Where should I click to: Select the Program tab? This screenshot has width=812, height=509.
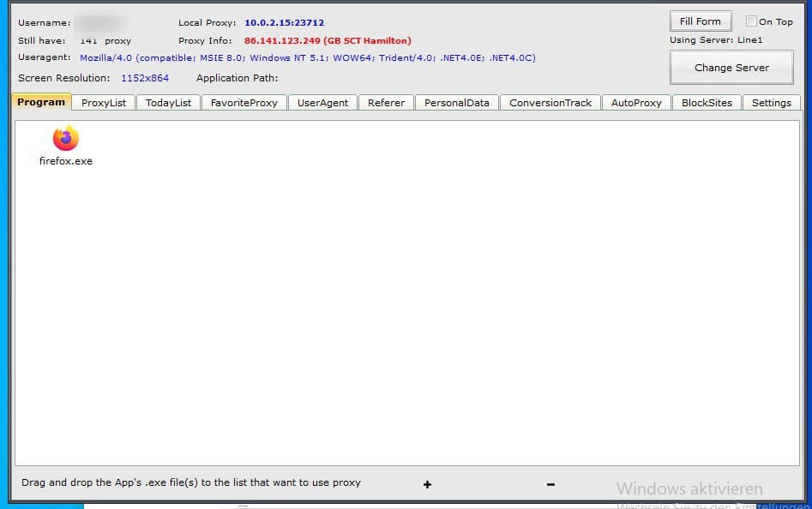coord(41,102)
